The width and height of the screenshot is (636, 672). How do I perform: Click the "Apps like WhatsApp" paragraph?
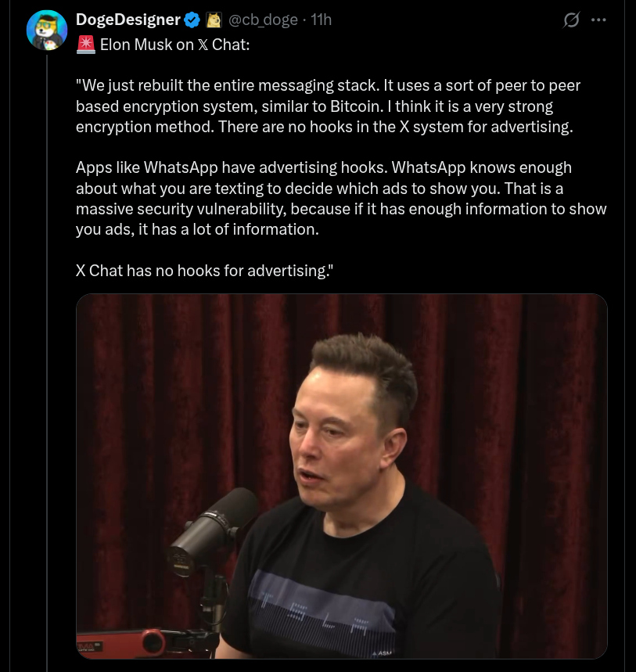tap(341, 198)
